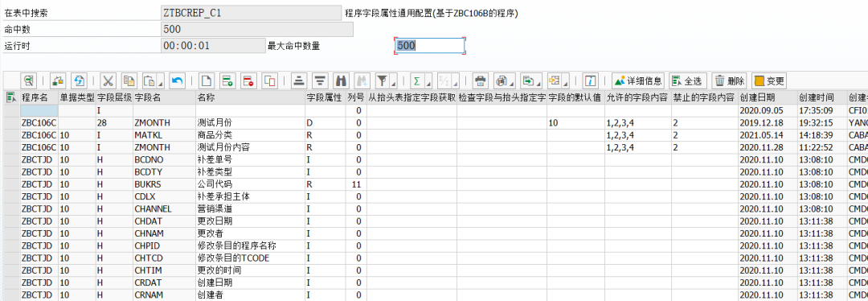Click the date cell 2019.12.18
Screen dimensions: 868x301
tap(768, 122)
